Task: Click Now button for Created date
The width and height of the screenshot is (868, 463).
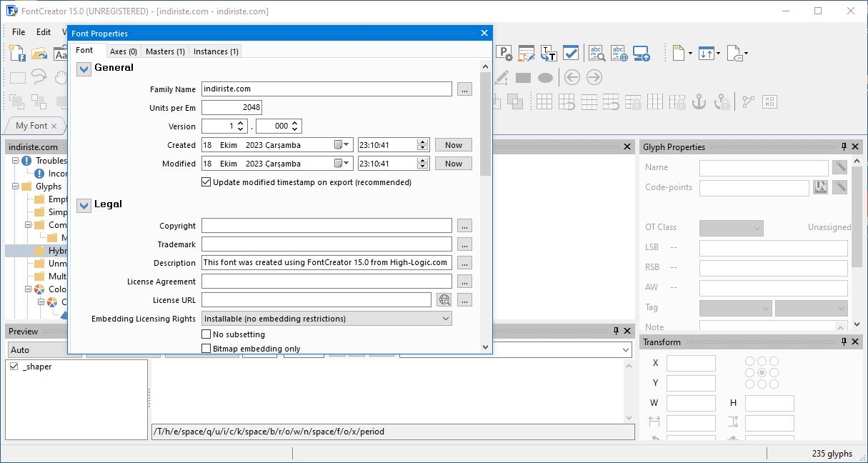Action: pos(454,145)
